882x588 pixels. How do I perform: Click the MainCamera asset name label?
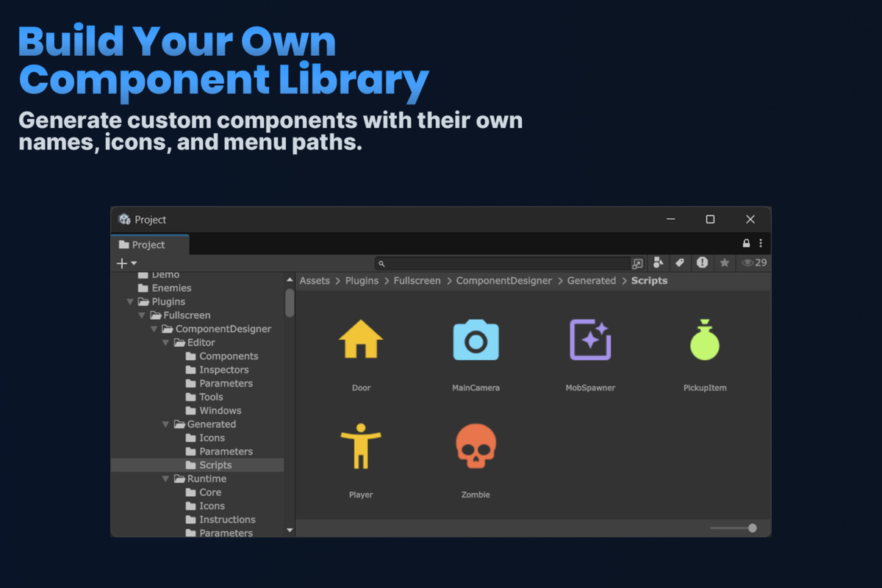(476, 388)
